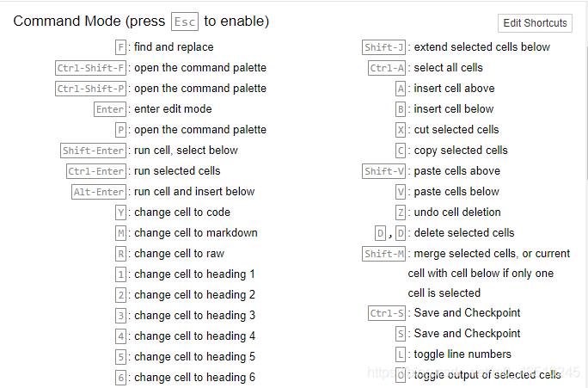Click 'toggle output of selected cells' text
The width and height of the screenshot is (588, 388).
click(487, 375)
